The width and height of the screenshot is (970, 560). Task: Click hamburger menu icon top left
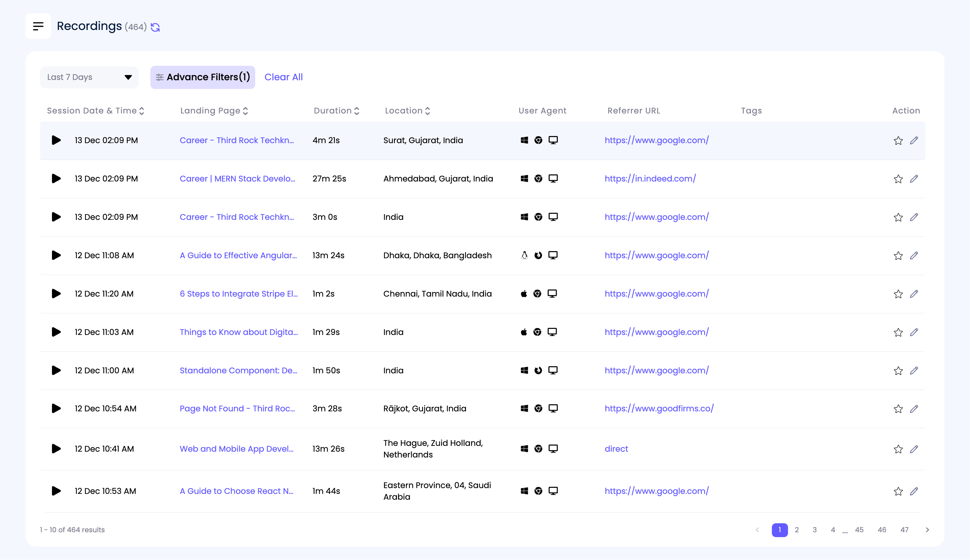[x=38, y=26]
